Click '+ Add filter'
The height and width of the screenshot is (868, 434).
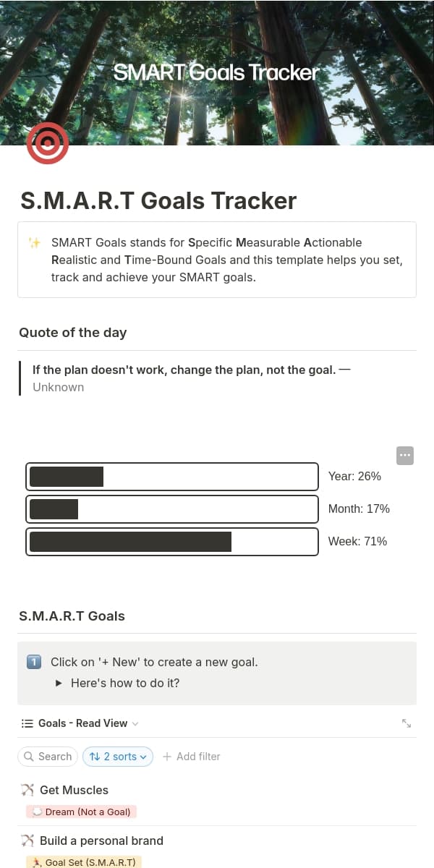[191, 756]
